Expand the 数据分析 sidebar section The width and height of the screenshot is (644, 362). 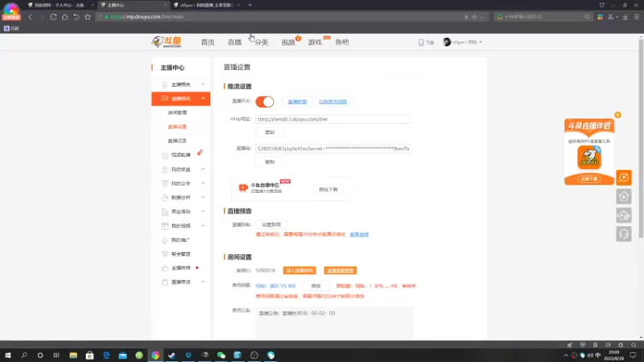[x=203, y=197]
